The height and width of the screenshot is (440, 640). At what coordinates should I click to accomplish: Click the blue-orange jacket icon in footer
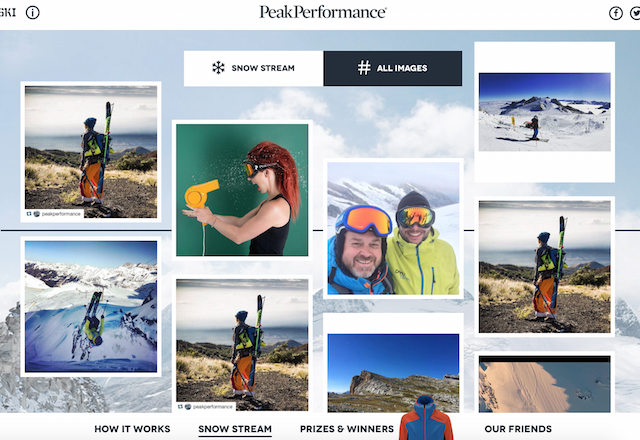pyautogui.click(x=425, y=422)
